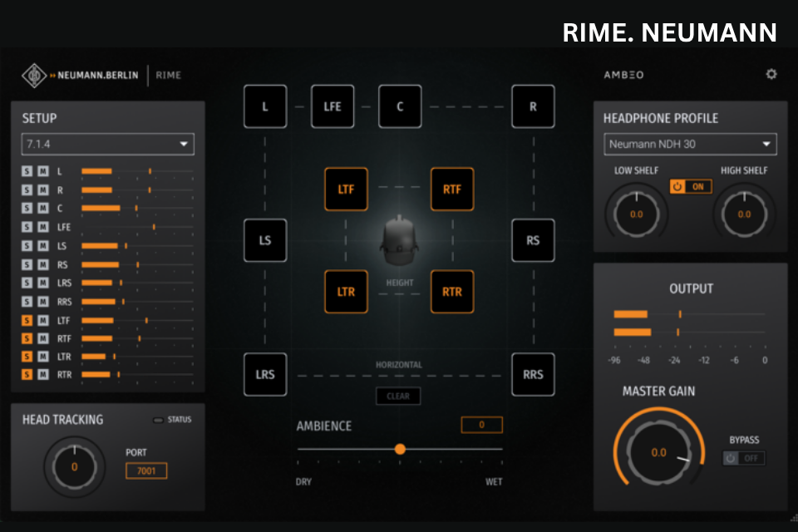Toggle the Bypass OFF switch
The width and height of the screenshot is (798, 532).
pos(743,458)
